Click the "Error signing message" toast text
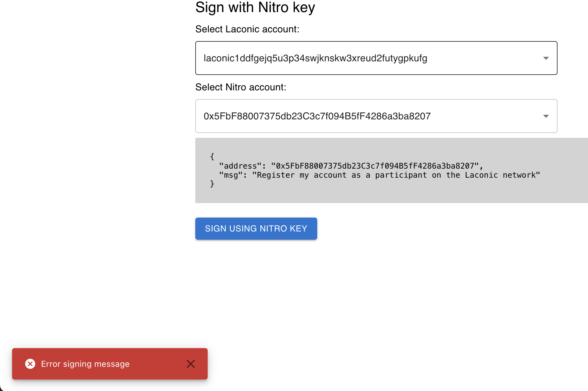This screenshot has height=391, width=588. (x=85, y=364)
